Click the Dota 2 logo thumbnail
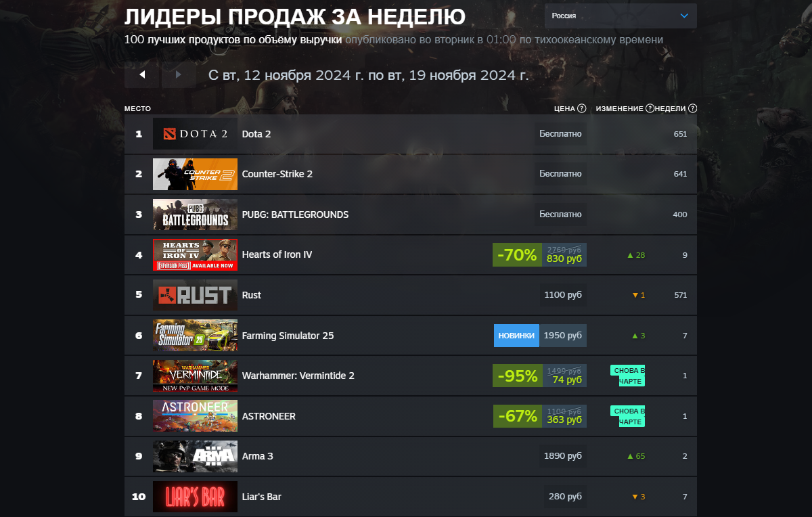Viewport: 812px width, 517px height. pyautogui.click(x=195, y=134)
